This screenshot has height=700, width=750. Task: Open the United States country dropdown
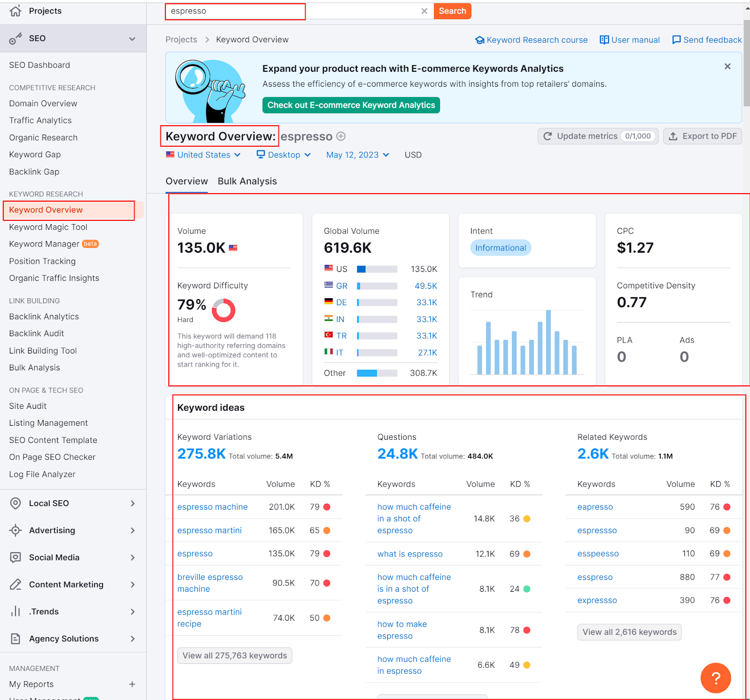pos(203,155)
